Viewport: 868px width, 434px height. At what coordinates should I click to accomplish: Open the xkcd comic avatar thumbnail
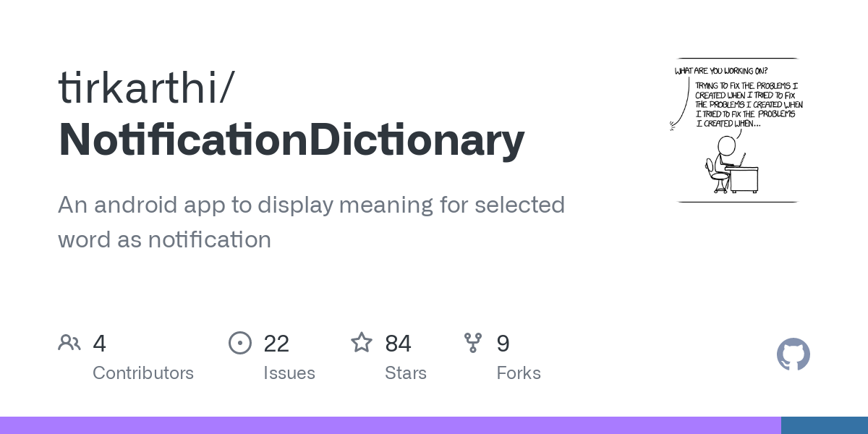click(x=737, y=130)
